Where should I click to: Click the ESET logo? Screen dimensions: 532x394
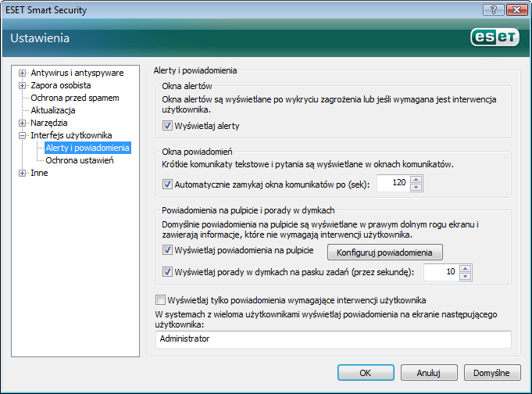click(x=495, y=38)
